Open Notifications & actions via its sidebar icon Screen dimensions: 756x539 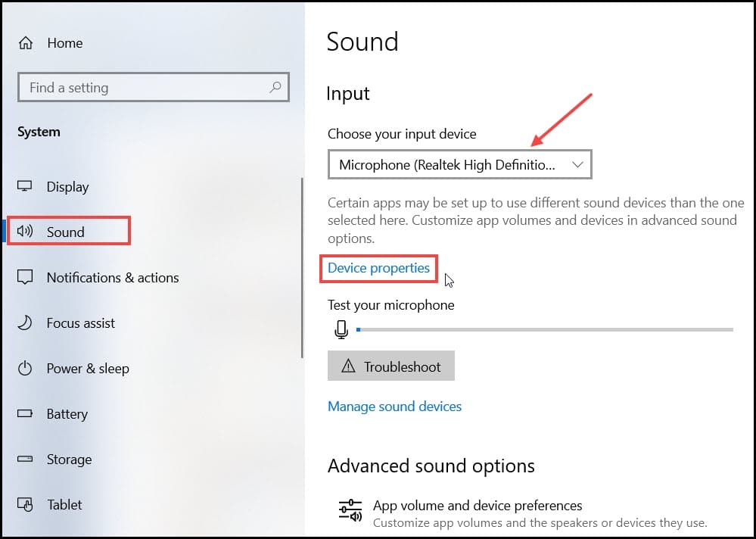coord(25,277)
